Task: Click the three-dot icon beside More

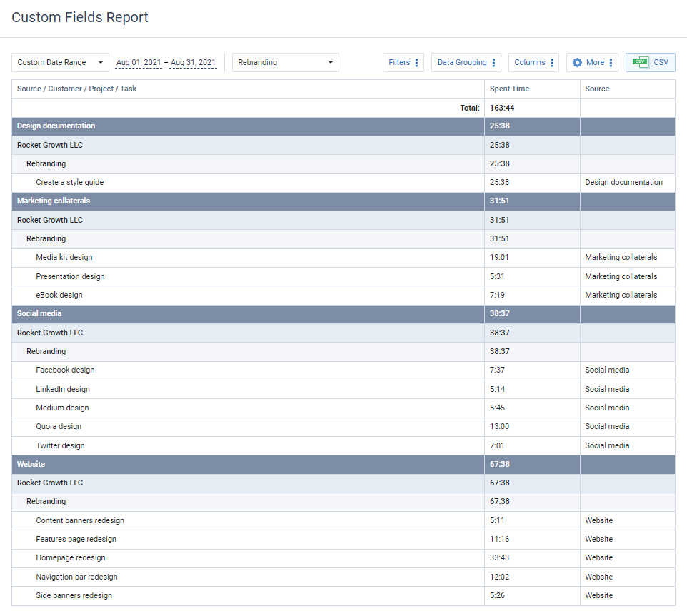Action: tap(611, 63)
